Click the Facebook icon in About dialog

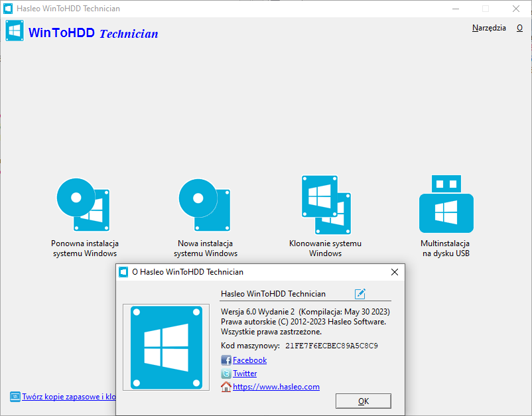pos(226,360)
